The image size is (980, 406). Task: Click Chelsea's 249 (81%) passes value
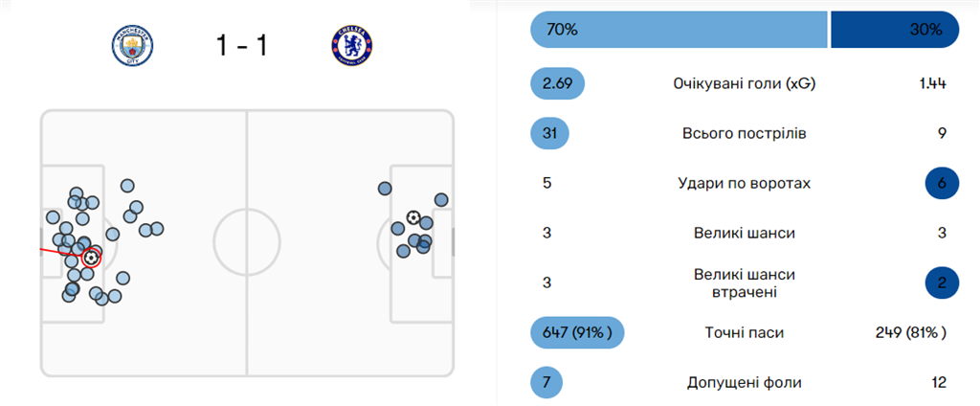pos(911,332)
